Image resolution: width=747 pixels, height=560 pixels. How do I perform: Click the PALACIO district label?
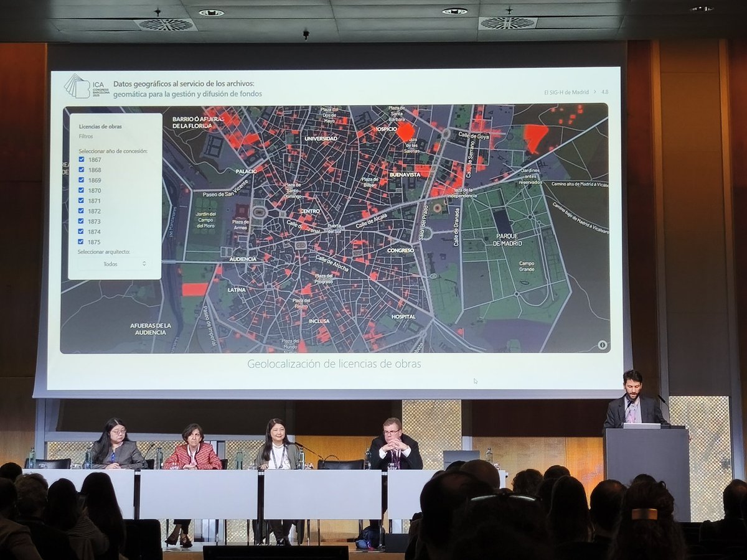point(246,170)
